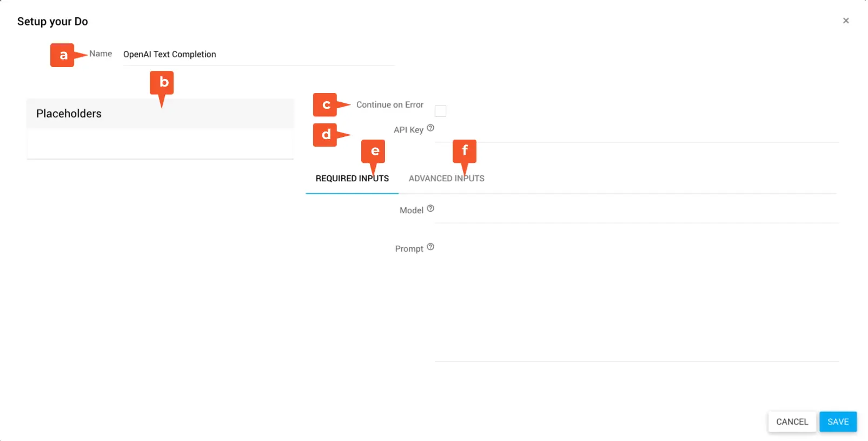
Task: Click the orange 'd' callout marker
Action: pos(325,135)
